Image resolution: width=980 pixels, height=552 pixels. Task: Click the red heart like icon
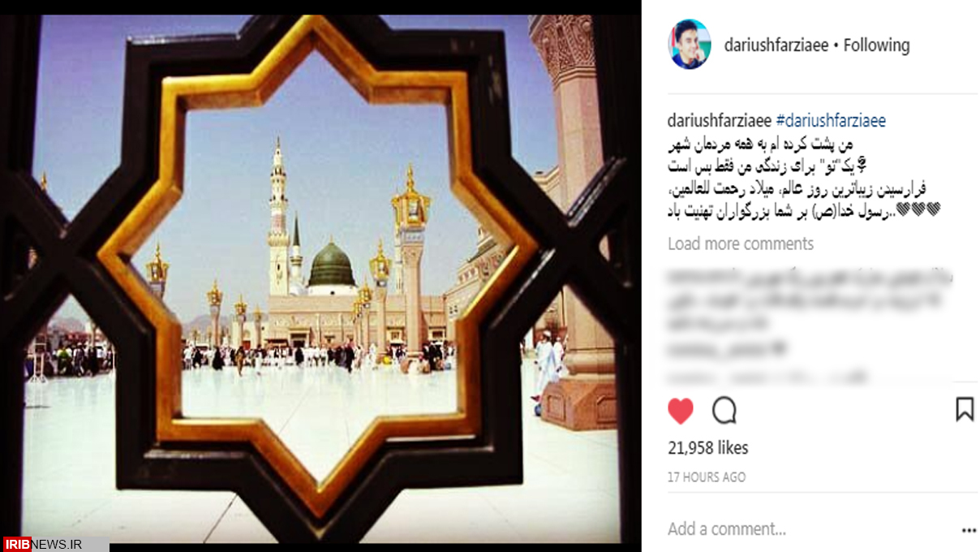tap(681, 411)
